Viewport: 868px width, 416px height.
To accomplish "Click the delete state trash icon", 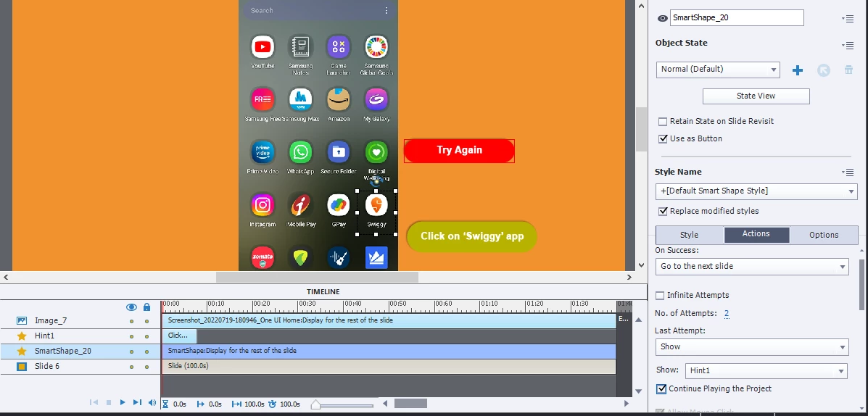I will pos(848,70).
